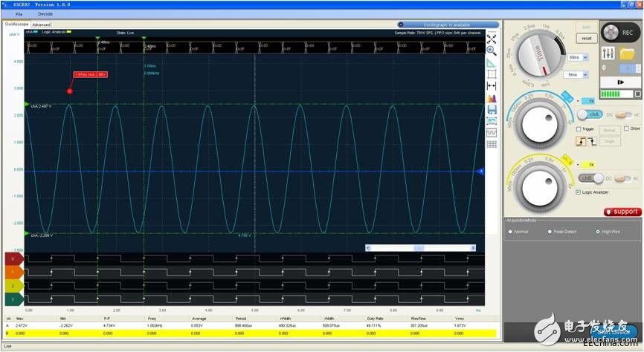Click the save floppy disk icon
The height and width of the screenshot is (352, 644).
(492, 109)
